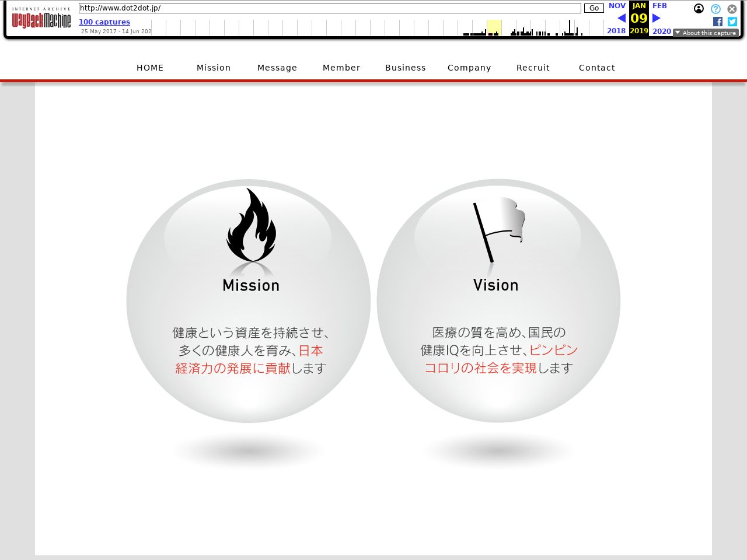Open the 100 captures link
Image resolution: width=747 pixels, height=560 pixels.
(104, 22)
